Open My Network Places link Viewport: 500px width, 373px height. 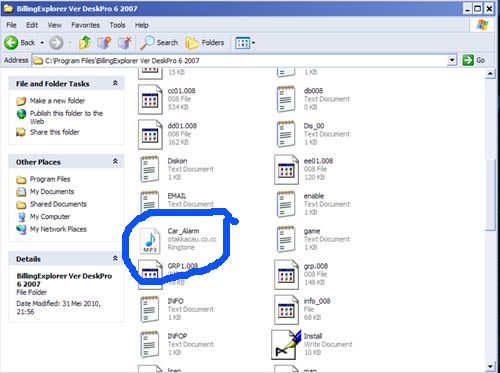pyautogui.click(x=58, y=229)
